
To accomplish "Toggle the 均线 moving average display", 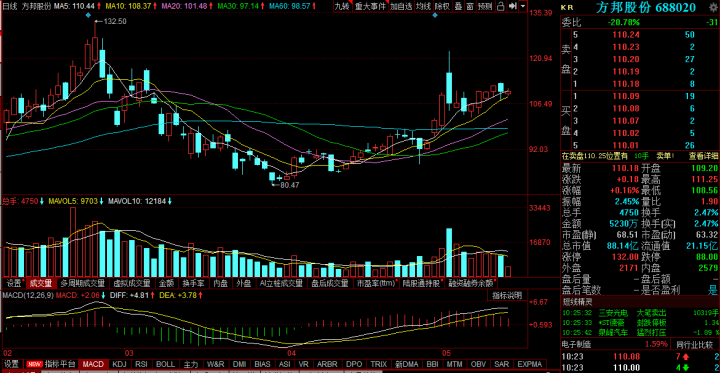I will [423, 6].
